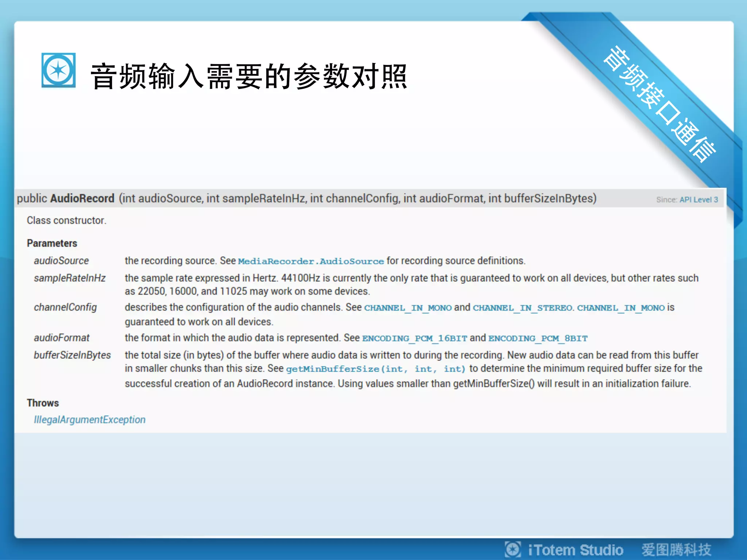Select the channelConfig parameter name
Viewport: 747px width, 560px height.
click(x=65, y=307)
